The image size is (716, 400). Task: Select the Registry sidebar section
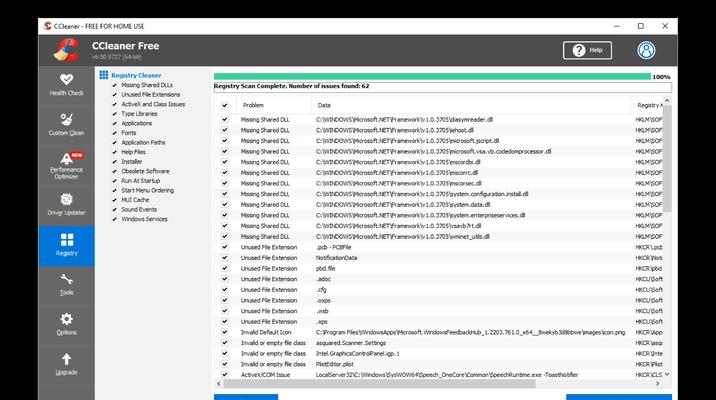pyautogui.click(x=67, y=246)
